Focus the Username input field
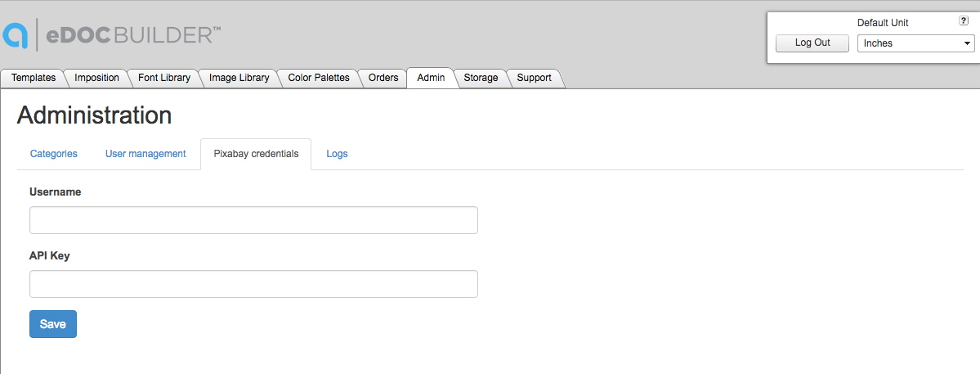 (253, 220)
